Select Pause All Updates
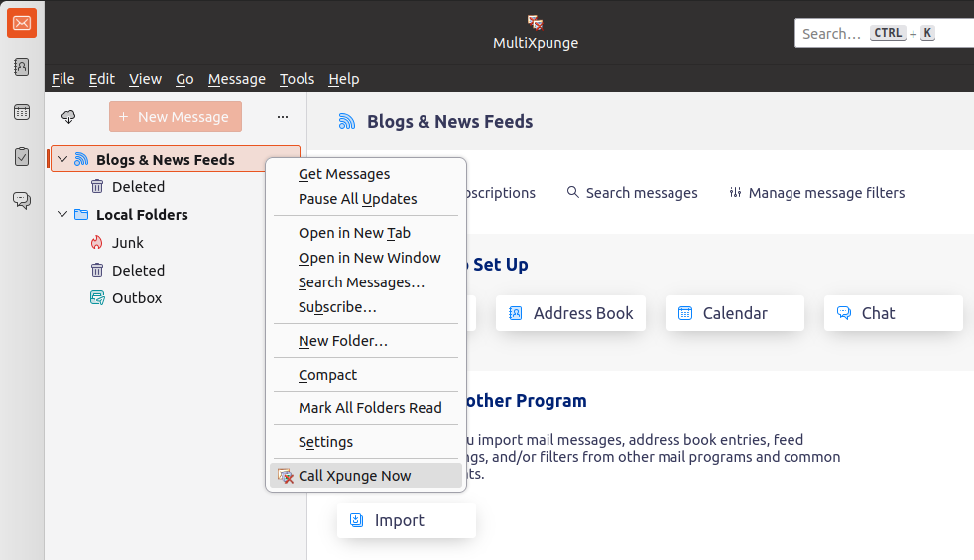This screenshot has height=560, width=974. pos(366,199)
